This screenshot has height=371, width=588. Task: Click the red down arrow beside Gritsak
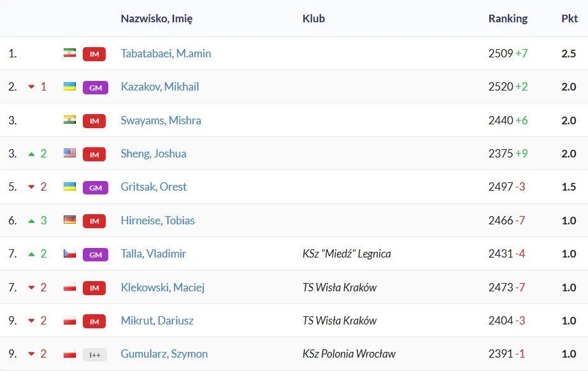tap(31, 187)
